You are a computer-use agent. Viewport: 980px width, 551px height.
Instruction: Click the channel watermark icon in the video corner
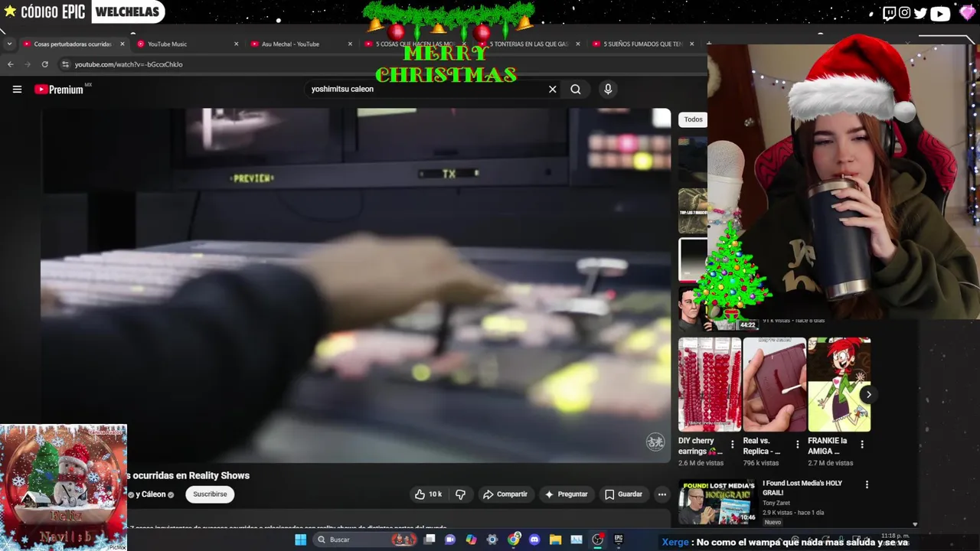tap(655, 442)
